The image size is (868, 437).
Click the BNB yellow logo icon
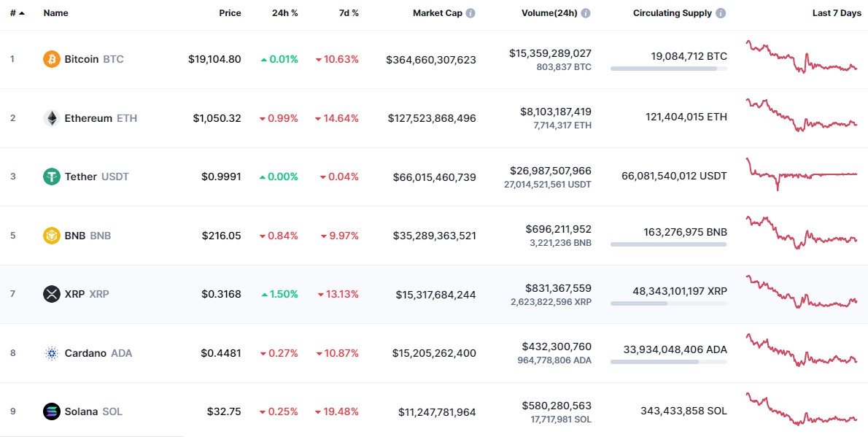[x=52, y=236]
